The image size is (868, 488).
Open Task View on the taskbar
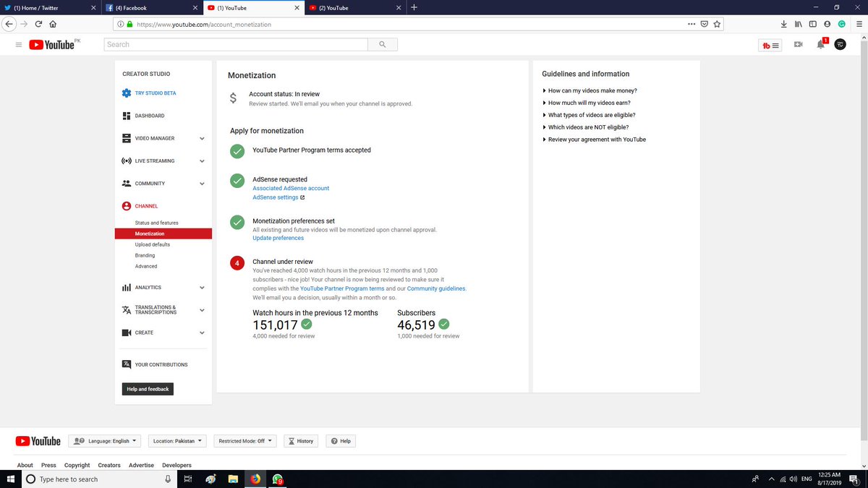[x=187, y=479]
